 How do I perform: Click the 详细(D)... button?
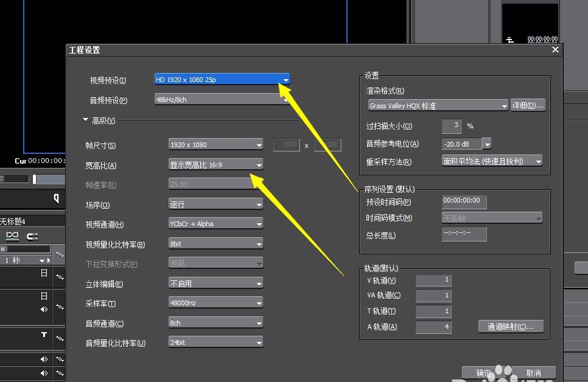click(528, 105)
